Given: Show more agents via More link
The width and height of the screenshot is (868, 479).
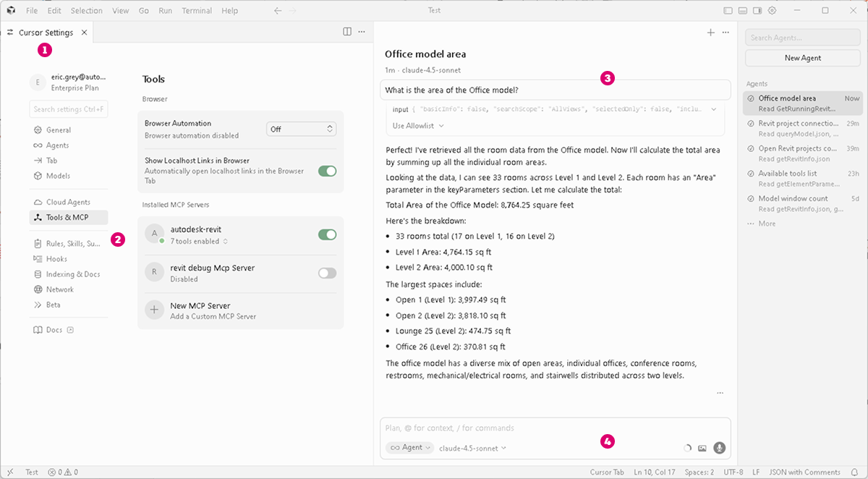Looking at the screenshot, I should point(762,224).
